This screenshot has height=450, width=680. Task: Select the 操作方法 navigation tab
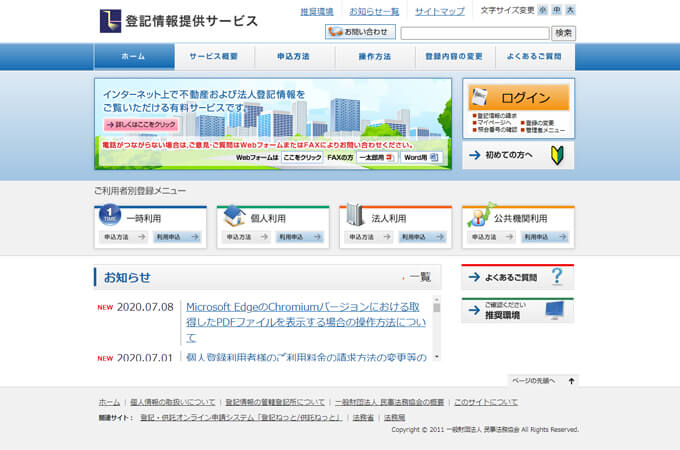375,56
